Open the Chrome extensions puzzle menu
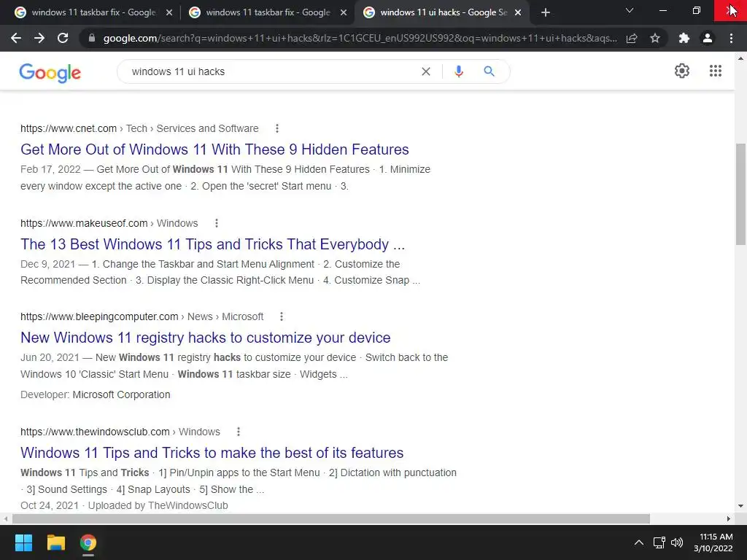Screen dimensions: 747x560 (x=684, y=38)
